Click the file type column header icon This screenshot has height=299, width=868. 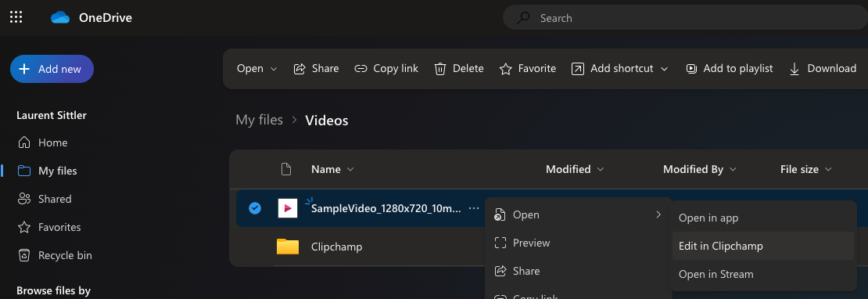tap(286, 169)
